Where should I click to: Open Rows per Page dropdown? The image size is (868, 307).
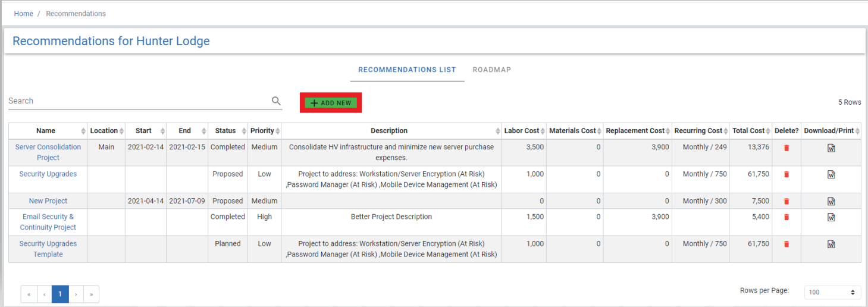pos(832,292)
